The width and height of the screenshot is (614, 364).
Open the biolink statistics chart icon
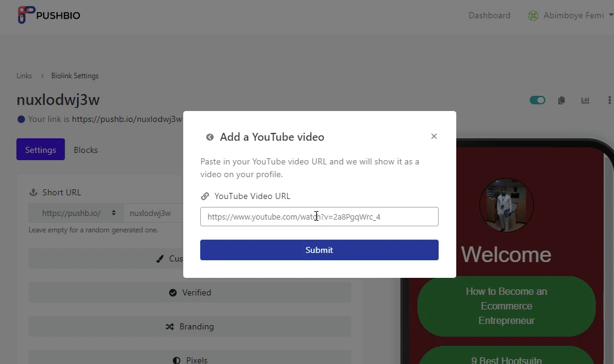[585, 100]
